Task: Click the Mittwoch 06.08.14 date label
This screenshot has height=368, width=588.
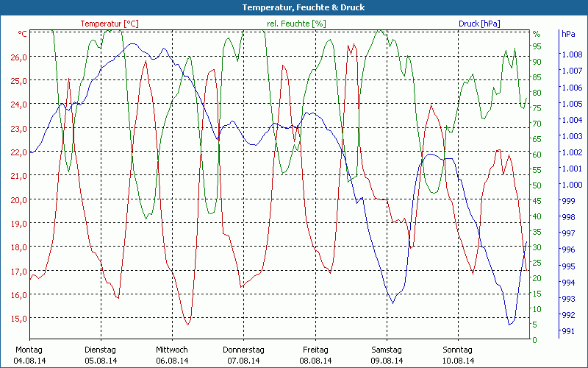Action: (x=172, y=355)
